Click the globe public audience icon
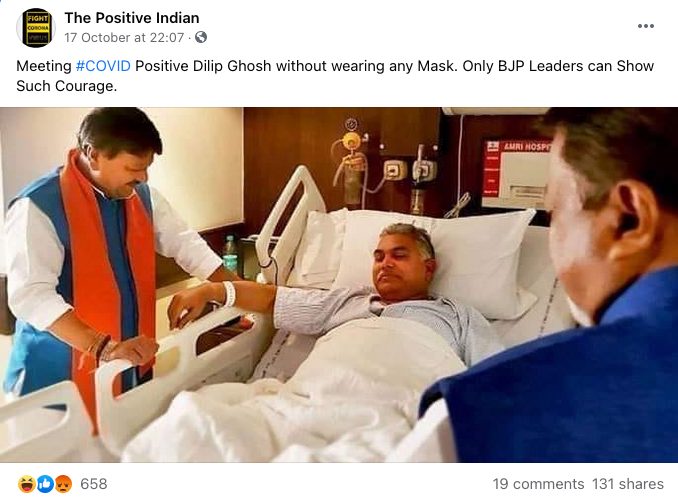Screen dimensions: 678x499 click(x=201, y=38)
